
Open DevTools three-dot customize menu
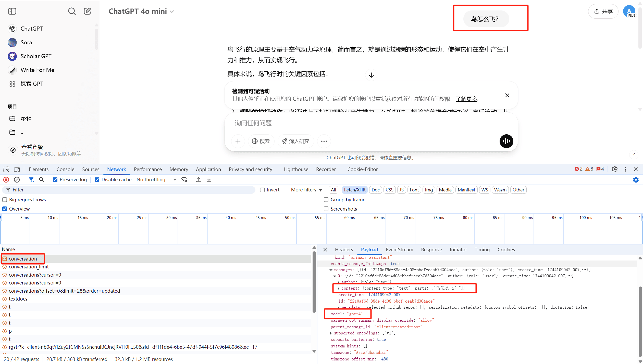[625, 169]
